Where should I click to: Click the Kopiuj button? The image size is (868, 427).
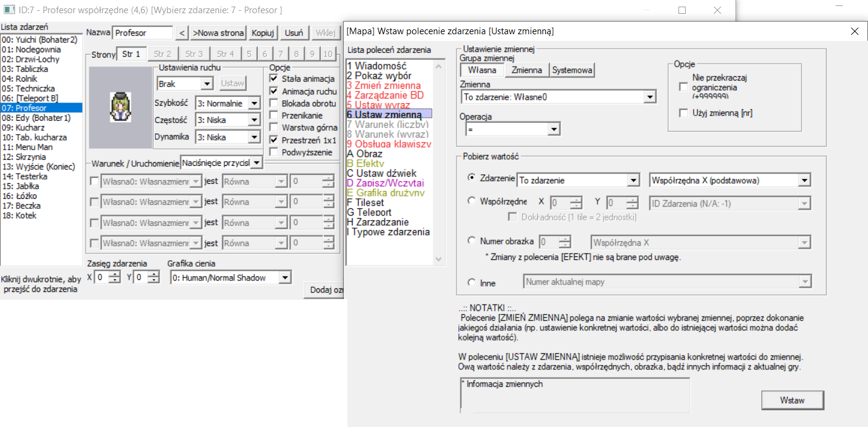(x=262, y=33)
